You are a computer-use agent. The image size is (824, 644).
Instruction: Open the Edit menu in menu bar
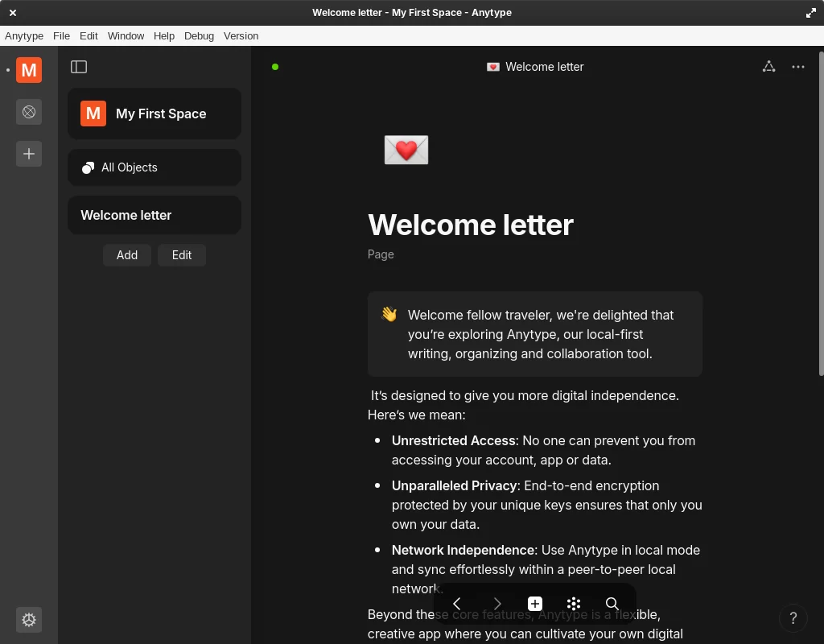click(89, 35)
